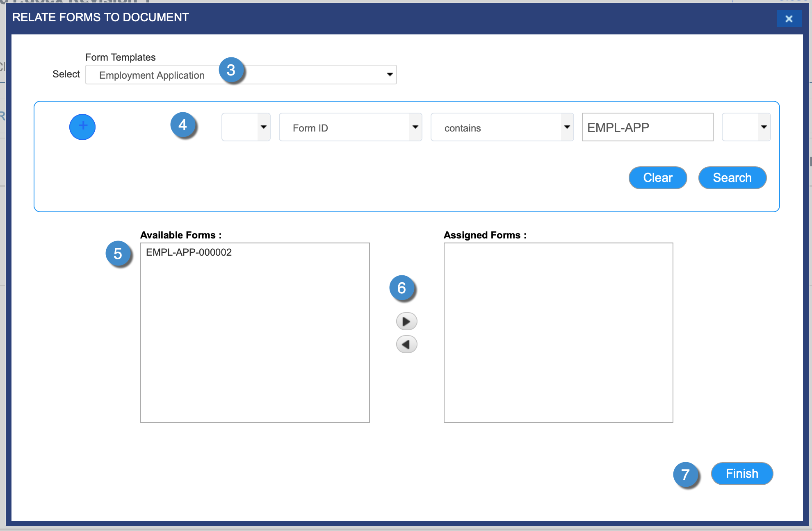Click the Finish button
Viewport: 812px width, 531px height.
tap(742, 474)
